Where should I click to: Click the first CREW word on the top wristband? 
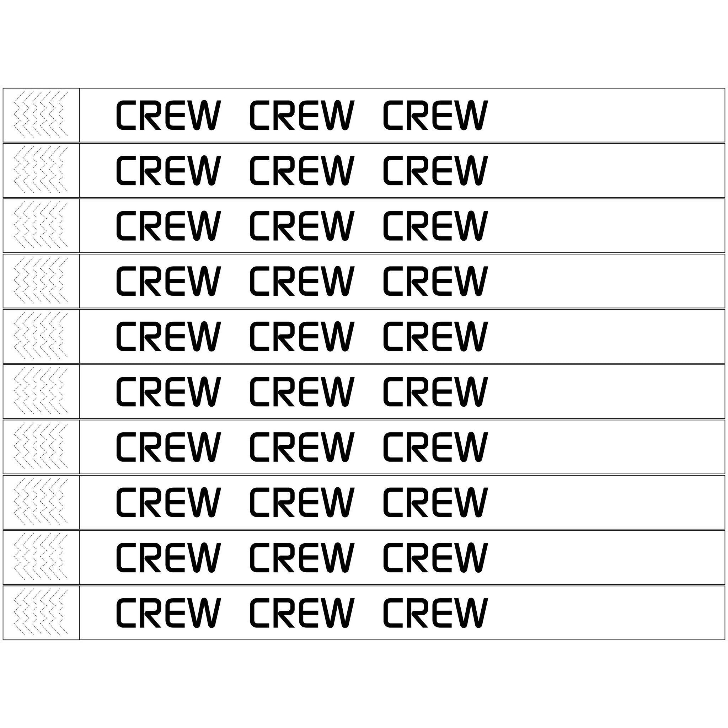pos(168,115)
